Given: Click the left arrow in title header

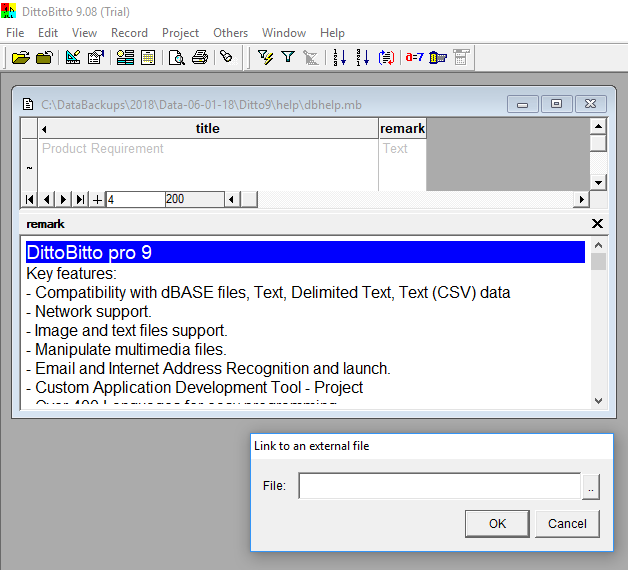Looking at the screenshot, I should [44, 129].
